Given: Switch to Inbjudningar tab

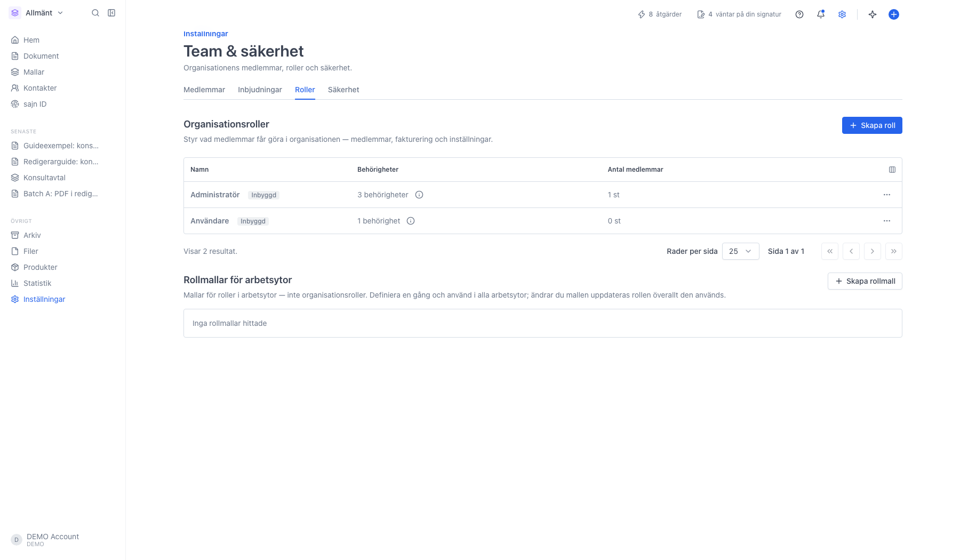Looking at the screenshot, I should click(260, 90).
